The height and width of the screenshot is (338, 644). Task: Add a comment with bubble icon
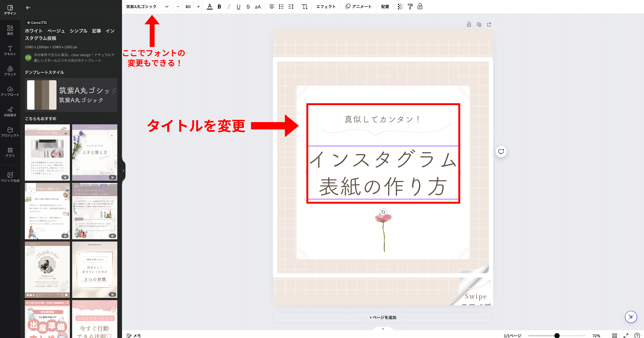(x=501, y=152)
